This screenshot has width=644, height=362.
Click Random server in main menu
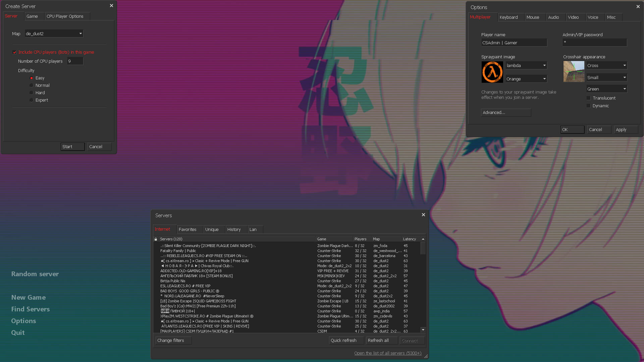pos(35,274)
